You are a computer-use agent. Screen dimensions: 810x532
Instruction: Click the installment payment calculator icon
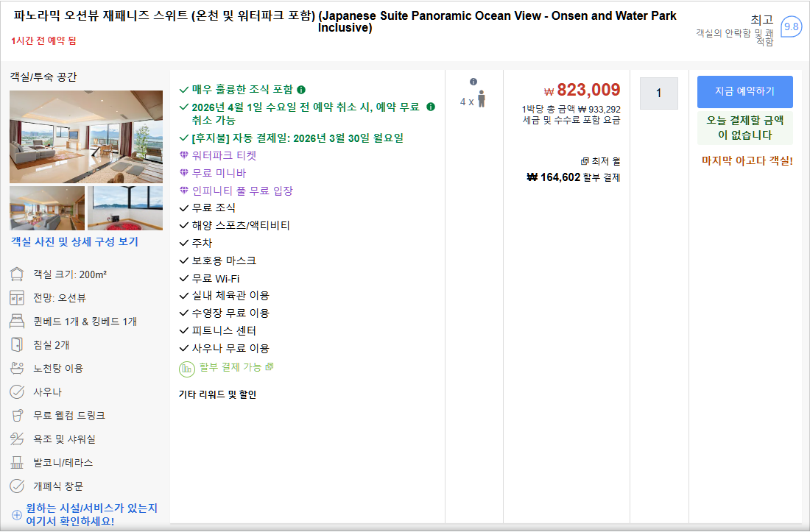click(186, 368)
